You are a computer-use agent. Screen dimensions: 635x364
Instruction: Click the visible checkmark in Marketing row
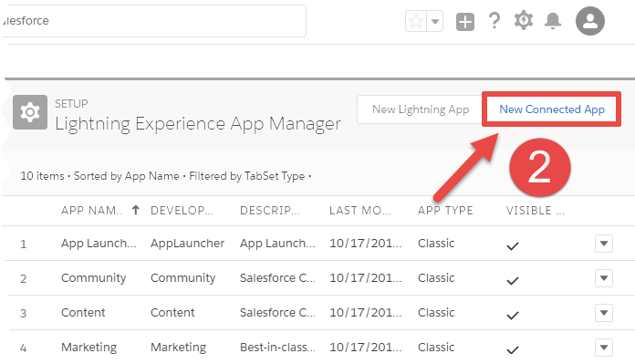513,349
